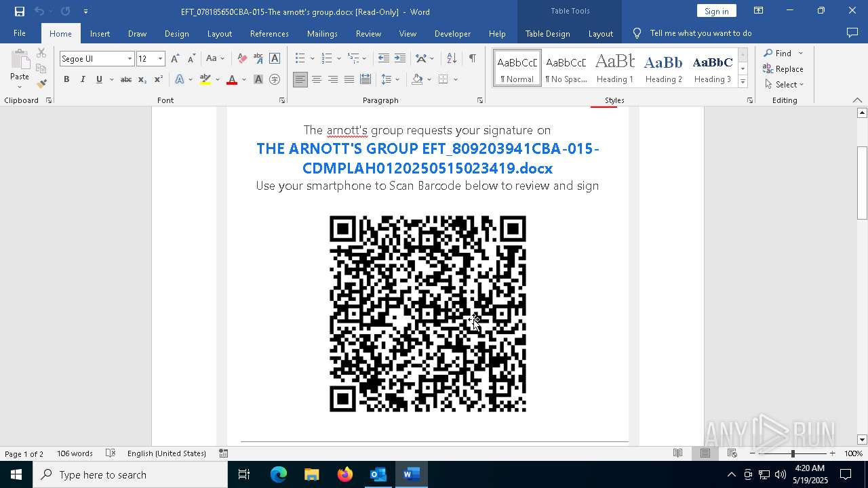This screenshot has height=488, width=868.
Task: Toggle underline formatting
Action: 99,80
